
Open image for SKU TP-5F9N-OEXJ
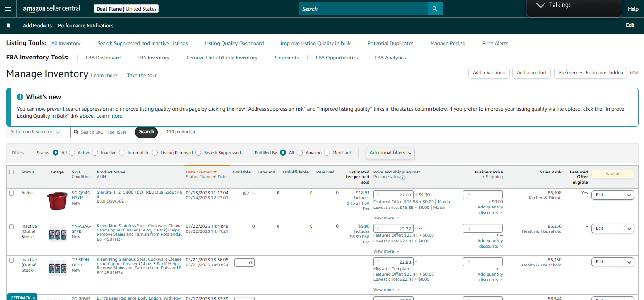coord(57,267)
